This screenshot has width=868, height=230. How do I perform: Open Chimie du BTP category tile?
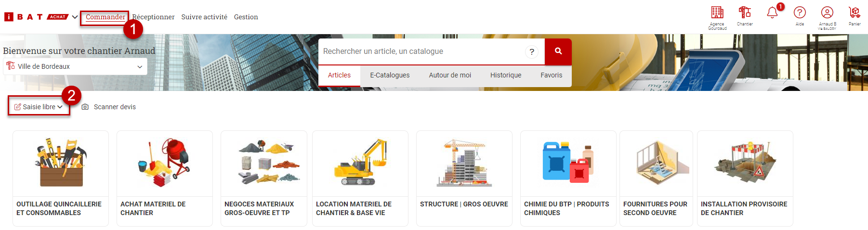point(568,178)
